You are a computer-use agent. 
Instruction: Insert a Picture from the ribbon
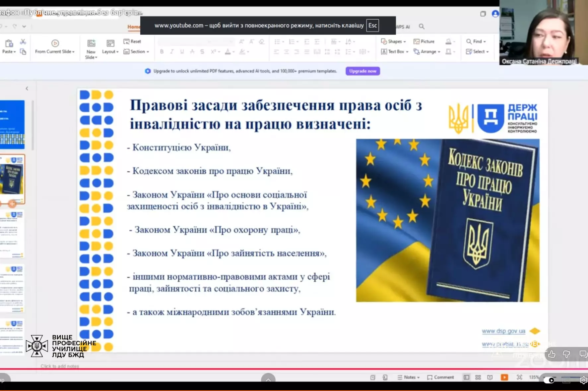pyautogui.click(x=424, y=41)
